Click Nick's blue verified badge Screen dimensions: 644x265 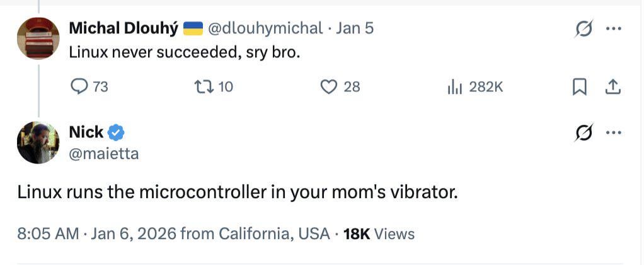116,132
